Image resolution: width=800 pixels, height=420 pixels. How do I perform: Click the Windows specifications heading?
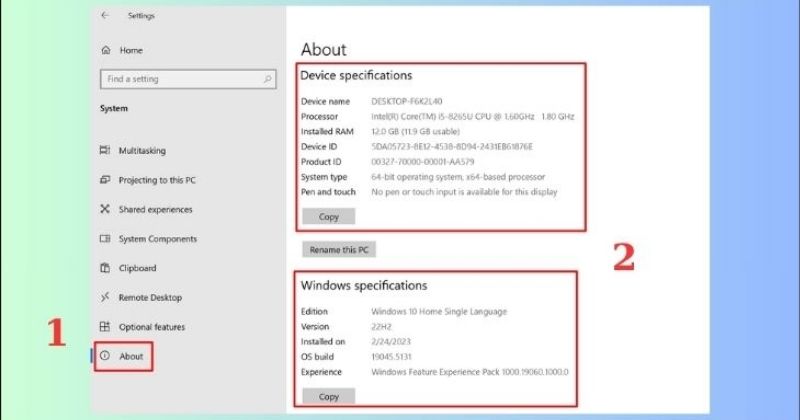tap(364, 285)
